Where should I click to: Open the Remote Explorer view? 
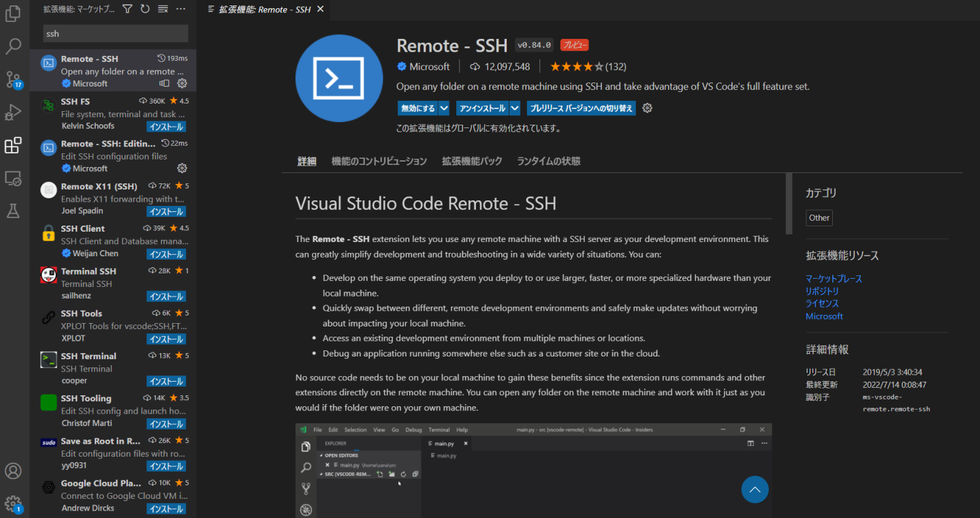tap(14, 179)
